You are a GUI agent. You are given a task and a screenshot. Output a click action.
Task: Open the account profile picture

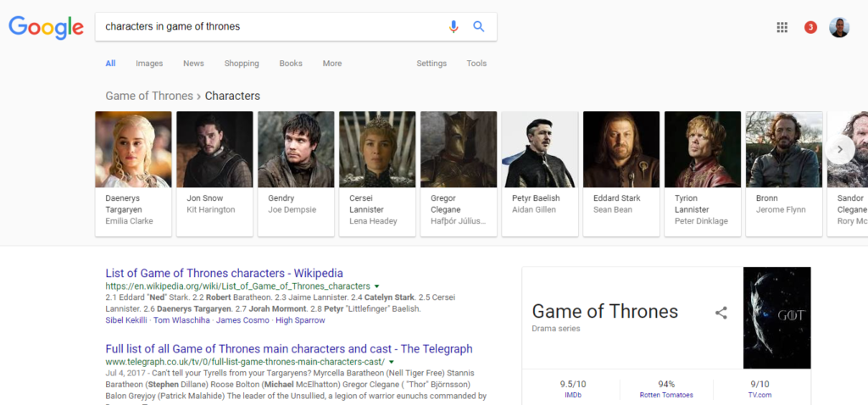pos(839,27)
